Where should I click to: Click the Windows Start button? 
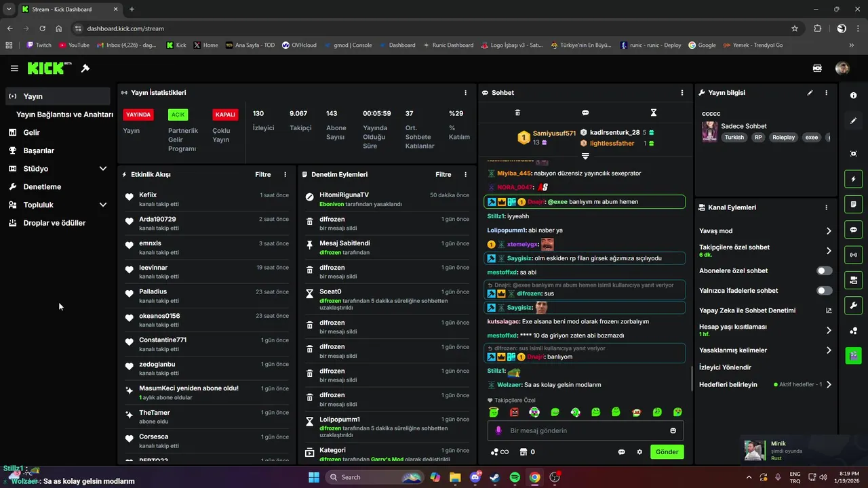tap(314, 477)
